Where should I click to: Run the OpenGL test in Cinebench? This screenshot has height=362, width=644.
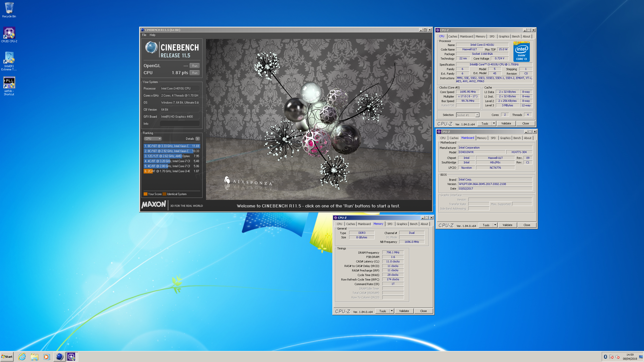click(x=195, y=66)
